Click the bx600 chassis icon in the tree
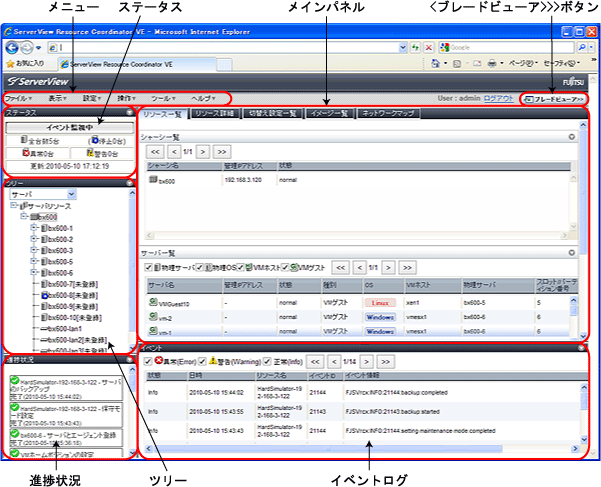601x487 pixels. click(x=34, y=217)
